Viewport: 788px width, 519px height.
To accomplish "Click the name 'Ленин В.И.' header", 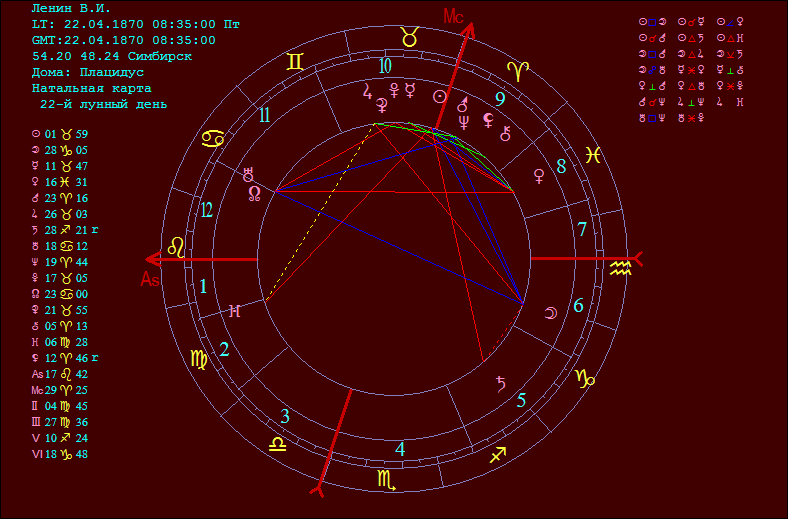I will click(x=72, y=8).
